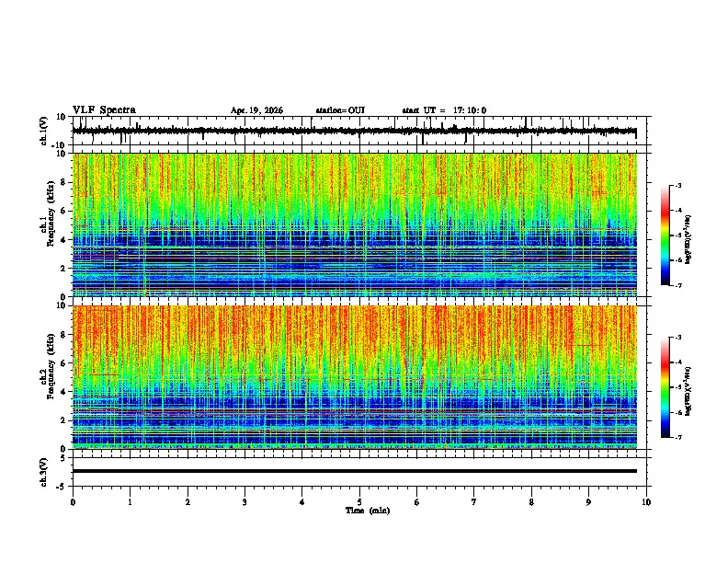Click the ch.1 spectrogram blue band near 2 kHz
The width and height of the screenshot is (728, 563).
coord(354,262)
